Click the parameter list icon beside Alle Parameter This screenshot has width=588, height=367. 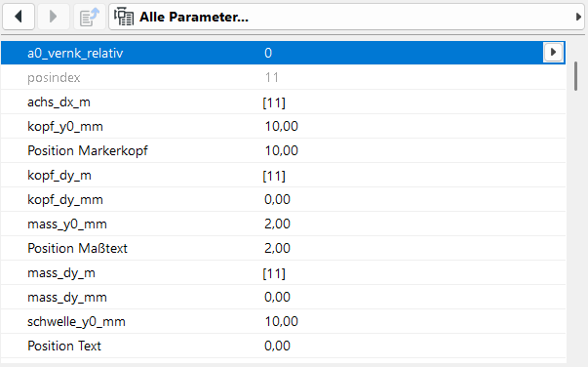pyautogui.click(x=124, y=17)
